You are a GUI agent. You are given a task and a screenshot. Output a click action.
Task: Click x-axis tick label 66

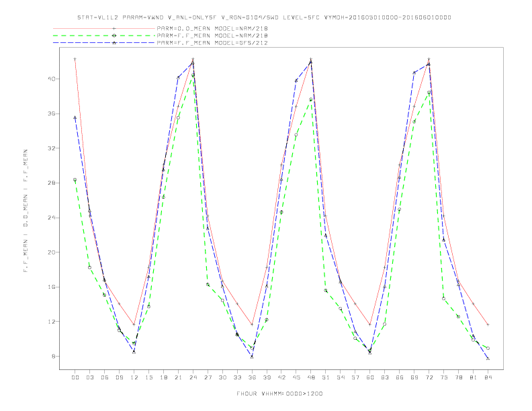[400, 377]
